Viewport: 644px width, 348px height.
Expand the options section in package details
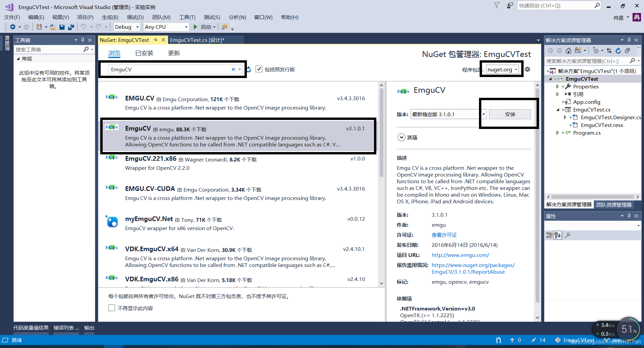pyautogui.click(x=401, y=137)
